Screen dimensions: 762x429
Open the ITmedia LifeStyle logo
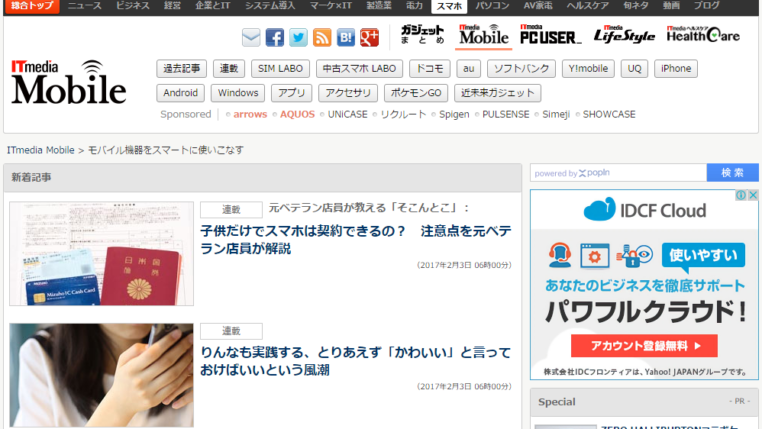point(624,35)
